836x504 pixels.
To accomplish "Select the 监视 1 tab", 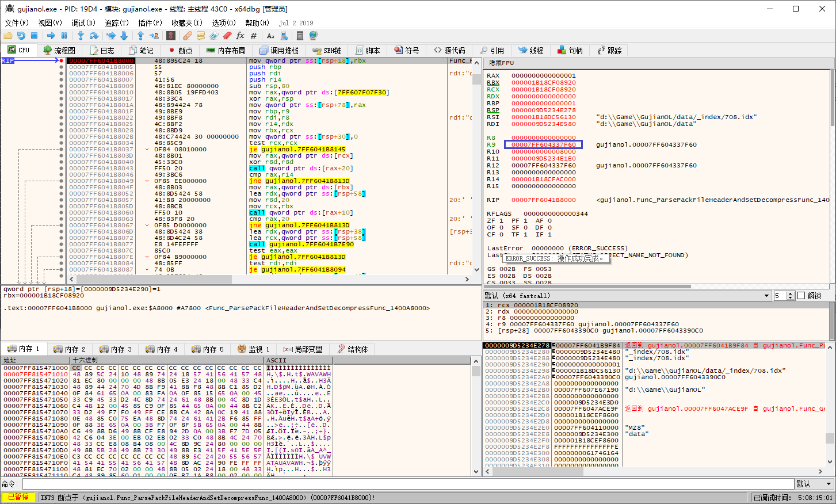I will [254, 349].
